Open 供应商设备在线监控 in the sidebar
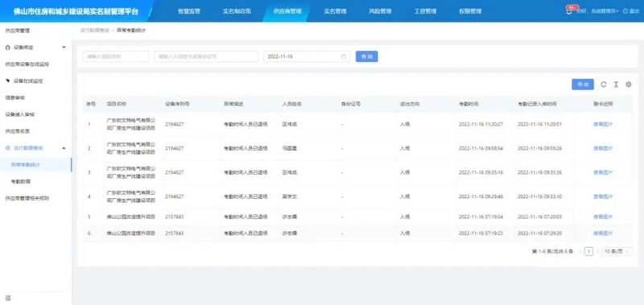644x305 pixels. click(x=27, y=64)
